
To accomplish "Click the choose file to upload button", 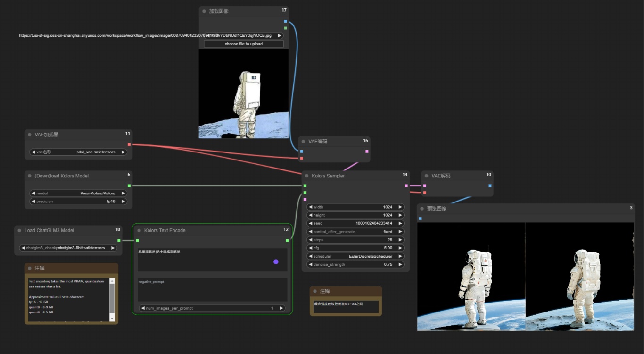I will click(243, 44).
